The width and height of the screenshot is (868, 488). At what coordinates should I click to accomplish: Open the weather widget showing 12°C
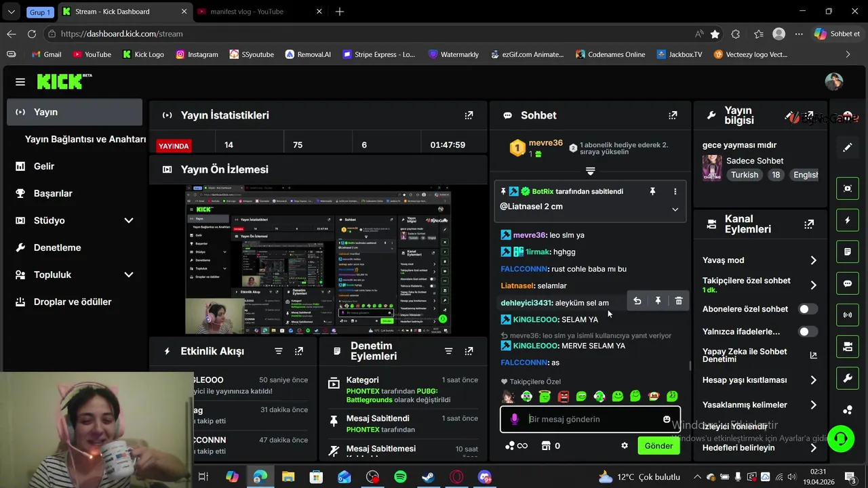639,477
